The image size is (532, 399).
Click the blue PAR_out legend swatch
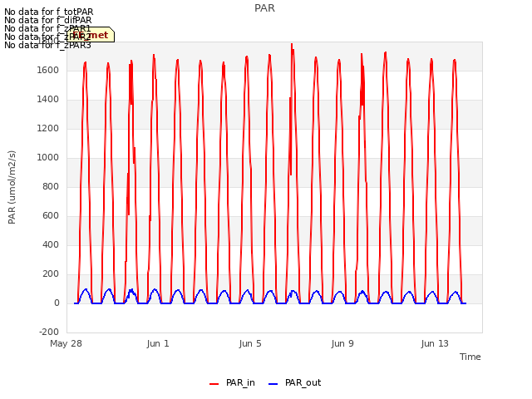tap(273, 384)
